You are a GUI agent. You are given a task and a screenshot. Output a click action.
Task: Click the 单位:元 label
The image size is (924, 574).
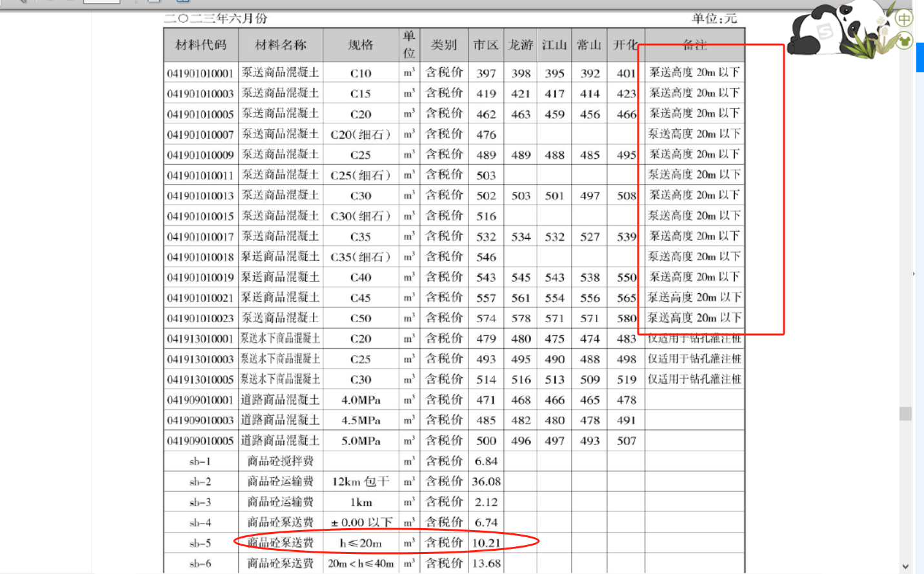[x=714, y=18]
